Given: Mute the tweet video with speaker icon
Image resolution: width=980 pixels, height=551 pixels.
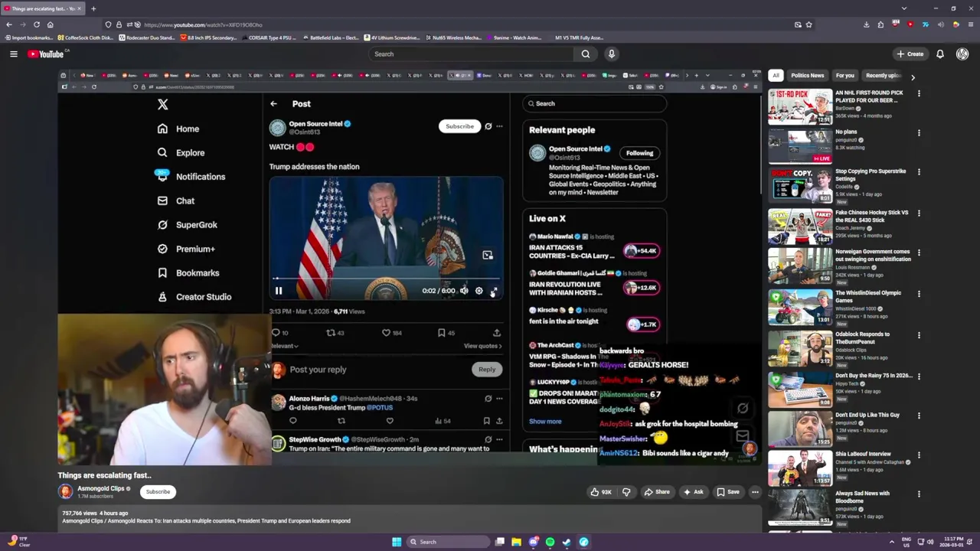Looking at the screenshot, I should [464, 291].
